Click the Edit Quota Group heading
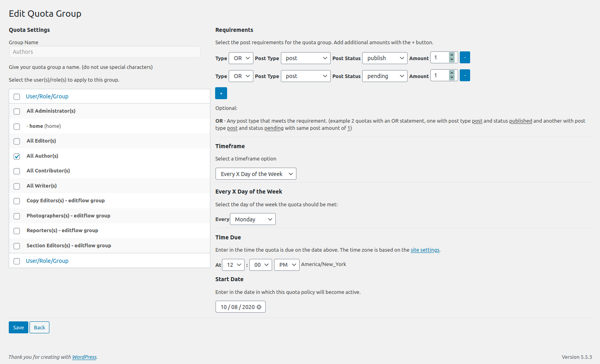 (45, 14)
